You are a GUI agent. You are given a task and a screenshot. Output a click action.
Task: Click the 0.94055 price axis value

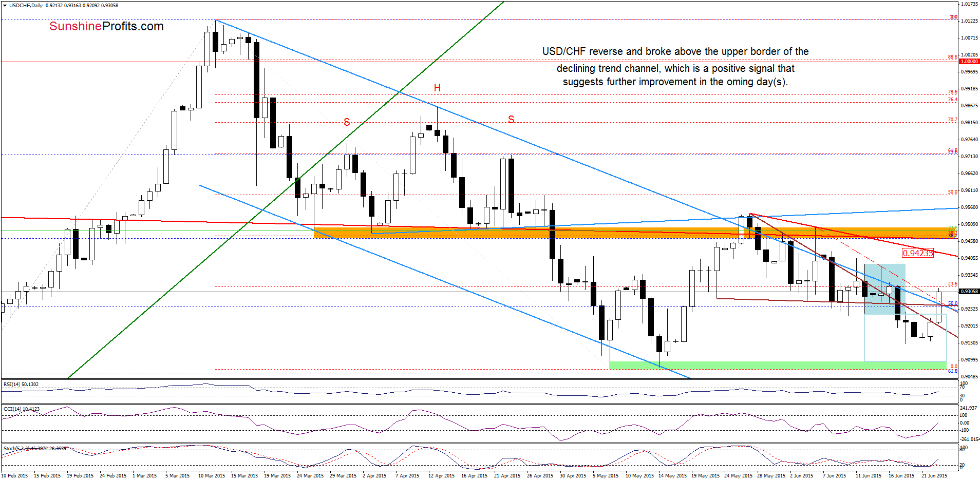tap(969, 258)
